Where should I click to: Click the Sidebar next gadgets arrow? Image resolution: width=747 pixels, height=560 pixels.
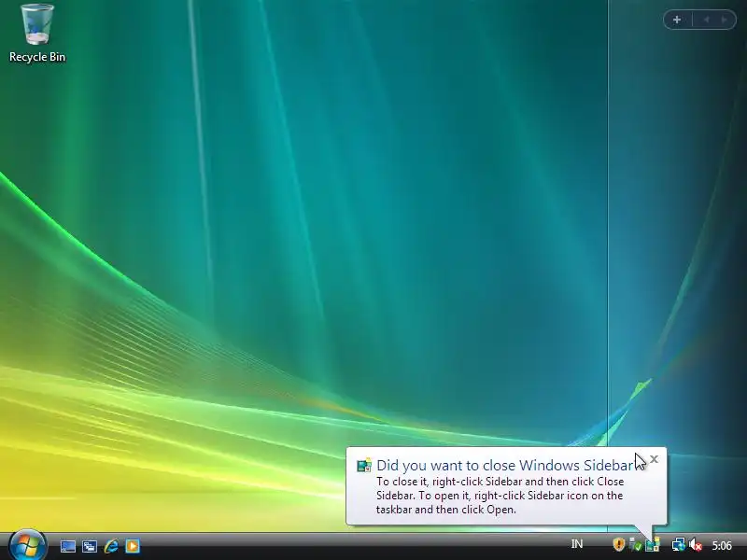click(x=724, y=20)
